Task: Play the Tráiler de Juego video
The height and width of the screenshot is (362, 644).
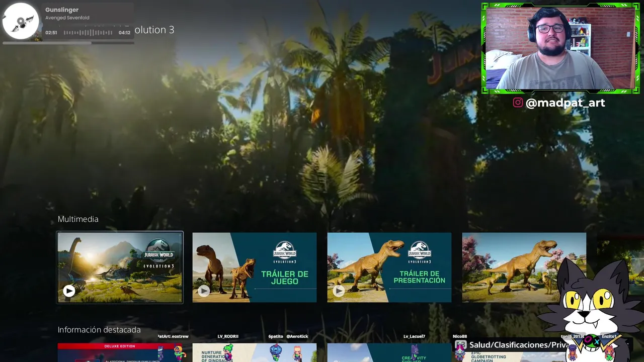Action: (204, 291)
